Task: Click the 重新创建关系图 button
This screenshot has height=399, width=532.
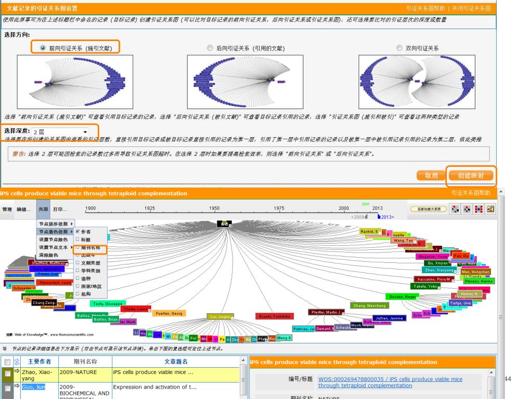Action: (429, 209)
